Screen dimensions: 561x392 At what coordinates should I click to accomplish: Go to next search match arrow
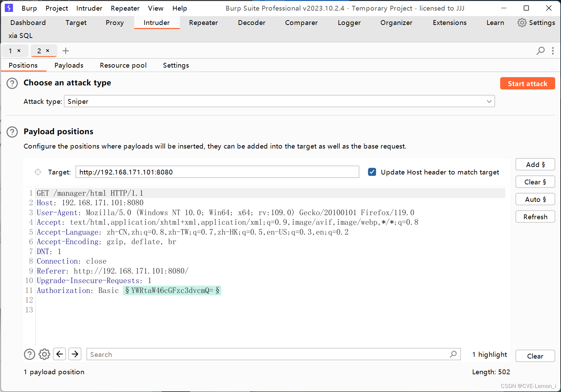pos(75,354)
